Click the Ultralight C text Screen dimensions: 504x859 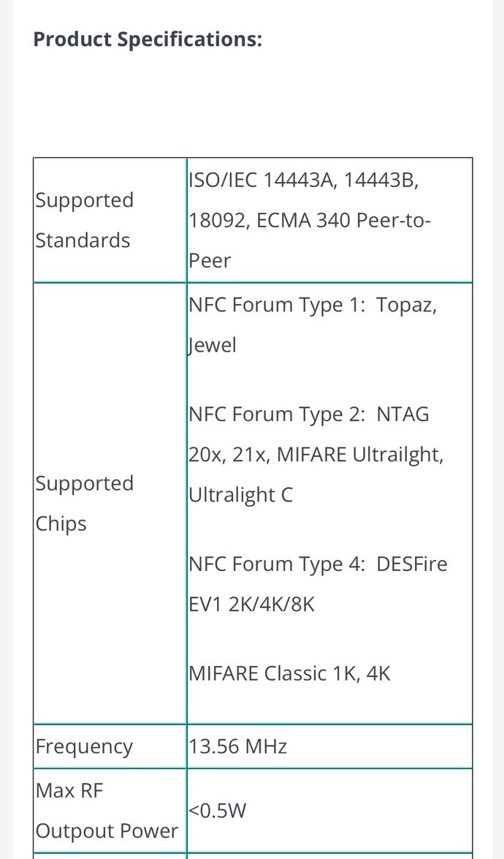[240, 494]
